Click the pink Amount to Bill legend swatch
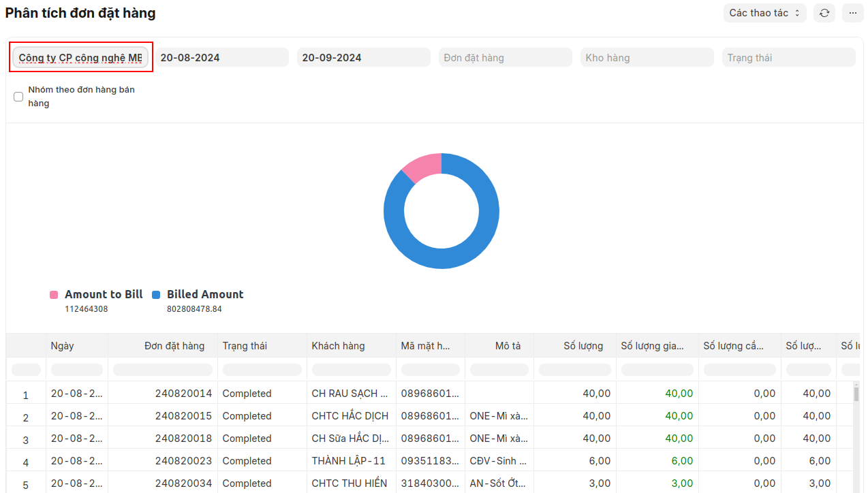Image resolution: width=868 pixels, height=493 pixels. click(x=54, y=295)
